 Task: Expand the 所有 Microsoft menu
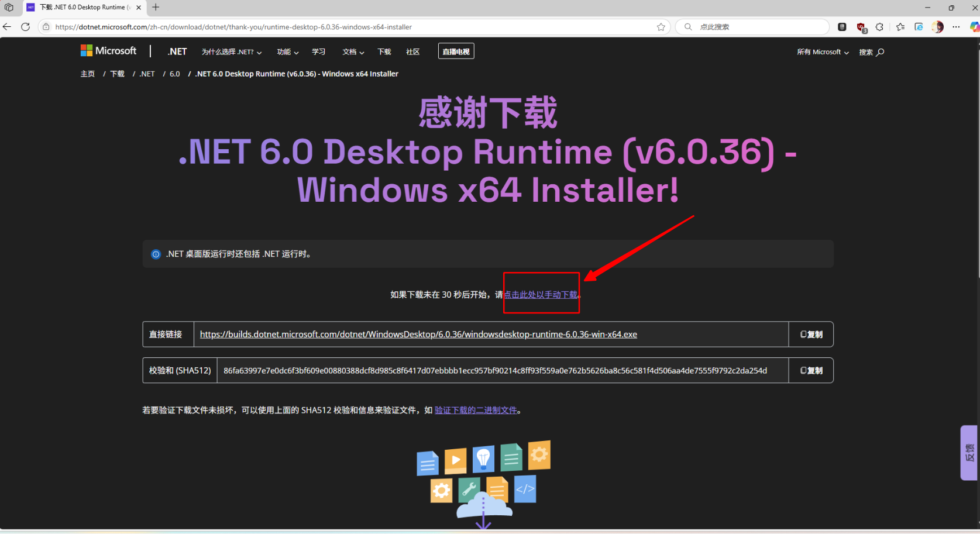click(823, 52)
